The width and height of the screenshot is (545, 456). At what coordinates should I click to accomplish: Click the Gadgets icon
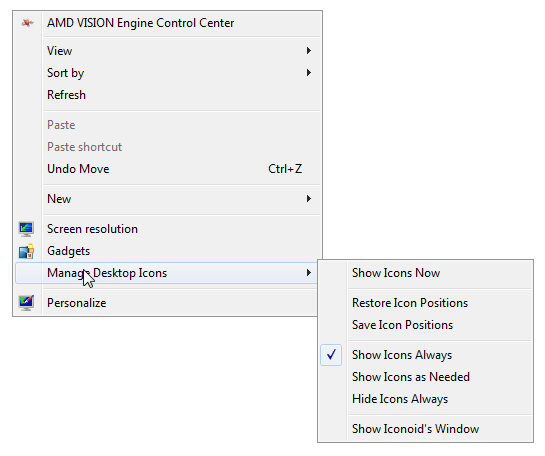26,251
